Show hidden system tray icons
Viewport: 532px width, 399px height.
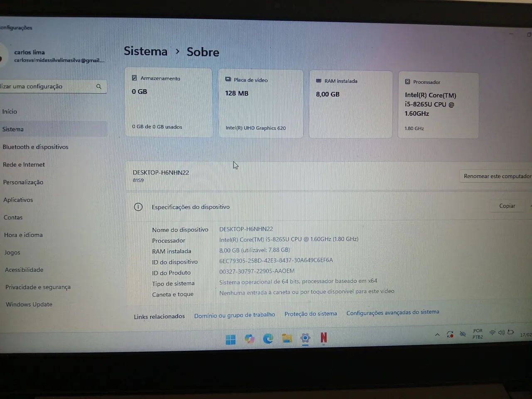pyautogui.click(x=437, y=335)
